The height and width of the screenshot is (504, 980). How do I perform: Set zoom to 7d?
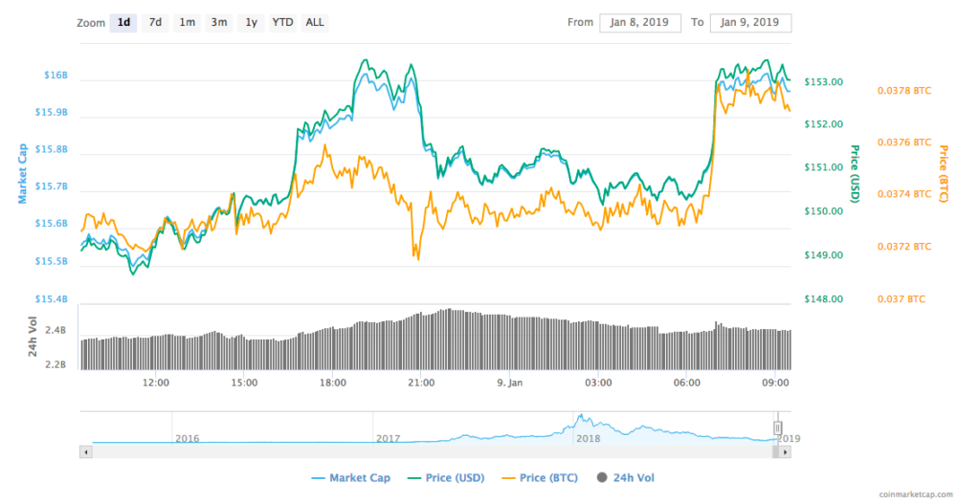155,22
